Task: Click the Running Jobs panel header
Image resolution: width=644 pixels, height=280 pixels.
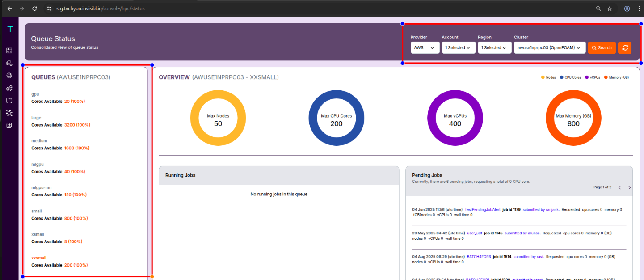Action: click(279, 175)
